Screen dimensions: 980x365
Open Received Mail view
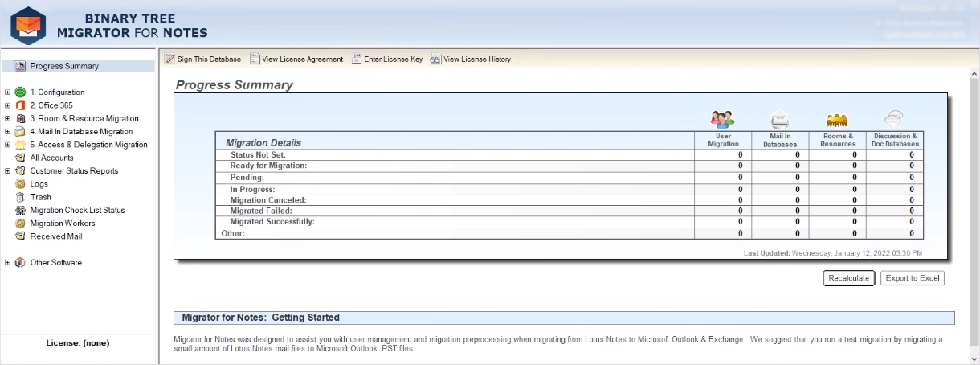click(x=56, y=236)
